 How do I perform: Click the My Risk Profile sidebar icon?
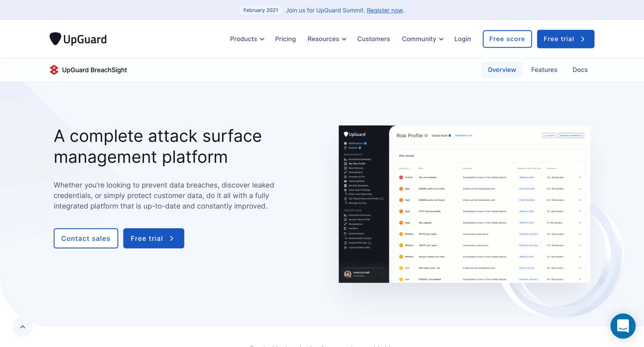pyautogui.click(x=345, y=164)
